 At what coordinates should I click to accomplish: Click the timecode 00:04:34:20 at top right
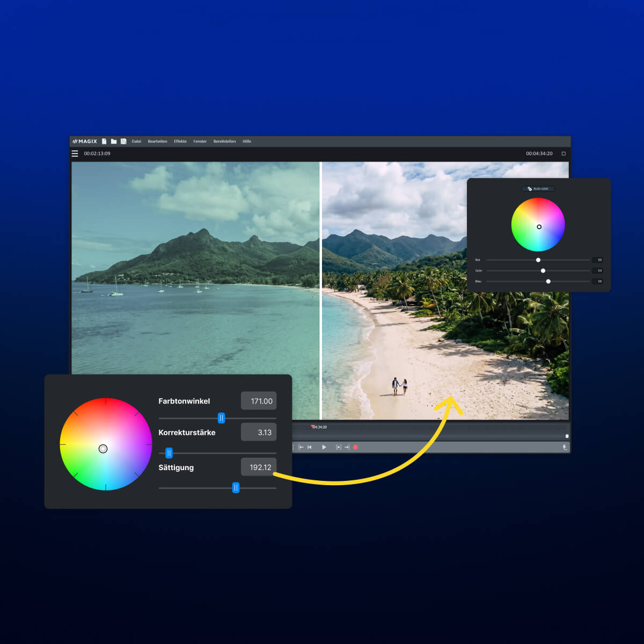click(x=539, y=153)
